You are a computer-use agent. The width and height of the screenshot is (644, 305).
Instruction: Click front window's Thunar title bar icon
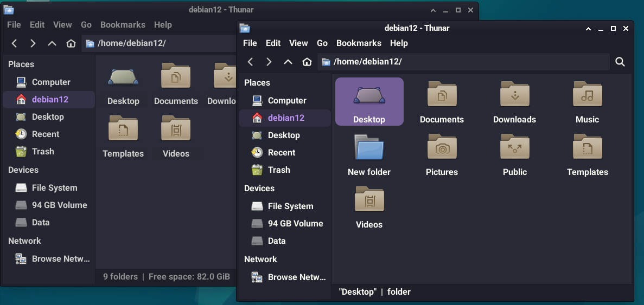[245, 28]
